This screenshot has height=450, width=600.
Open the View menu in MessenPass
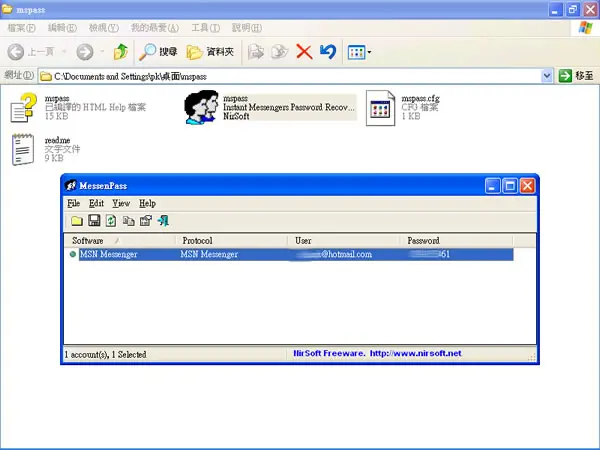[x=121, y=203]
